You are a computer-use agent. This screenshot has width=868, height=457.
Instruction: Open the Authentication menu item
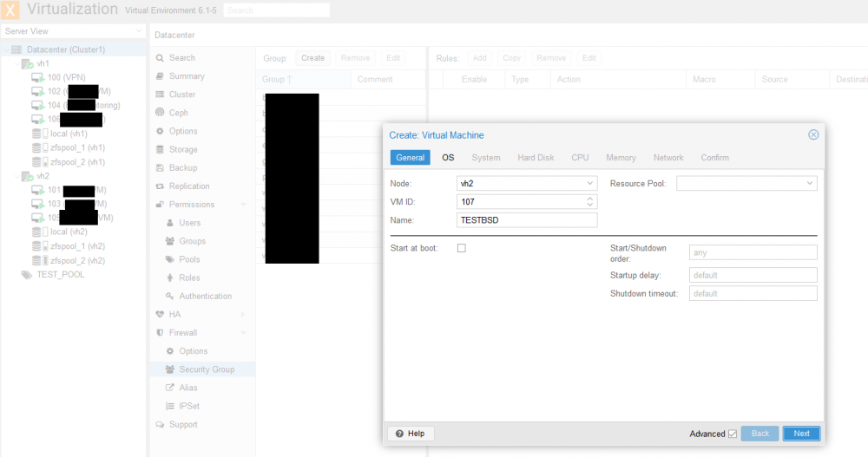point(205,297)
